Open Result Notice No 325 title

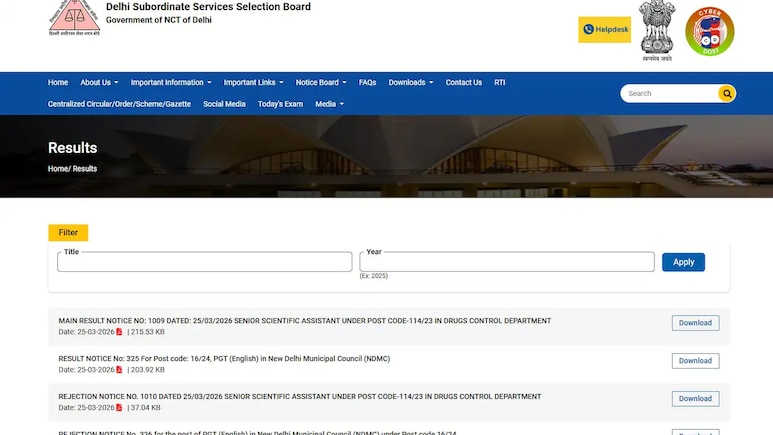224,359
